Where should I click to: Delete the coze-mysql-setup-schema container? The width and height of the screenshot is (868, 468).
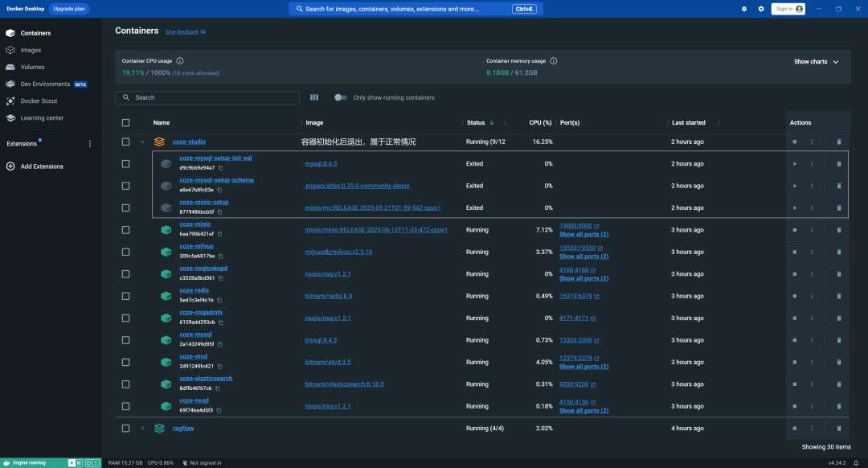[838, 186]
